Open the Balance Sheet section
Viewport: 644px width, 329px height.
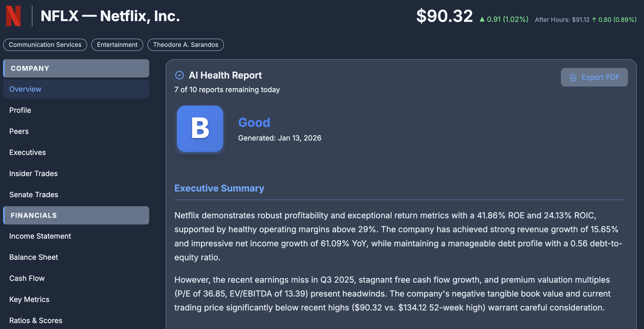click(33, 257)
